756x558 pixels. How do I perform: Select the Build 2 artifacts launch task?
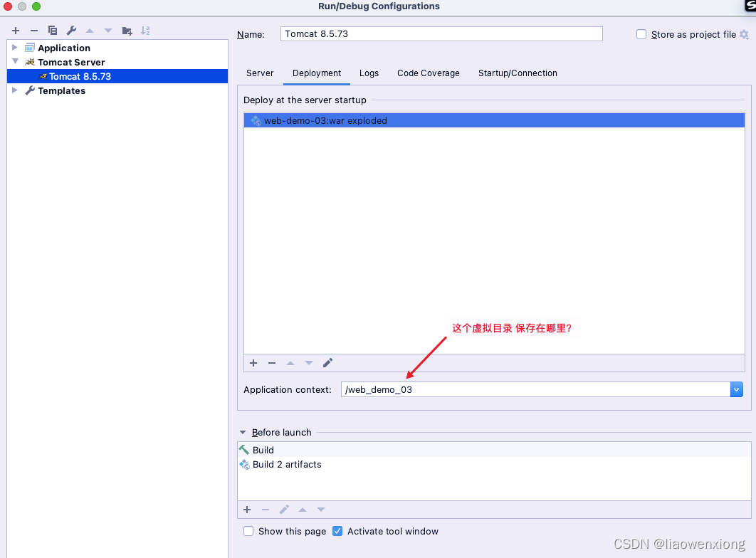click(494, 464)
